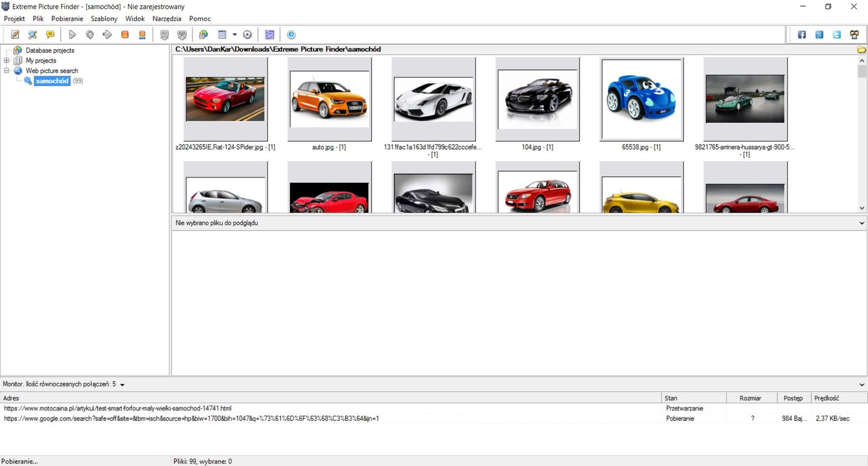Screen dimensions: 868x466
Task: Click the first gray download-to-tray icon
Action: click(x=165, y=35)
